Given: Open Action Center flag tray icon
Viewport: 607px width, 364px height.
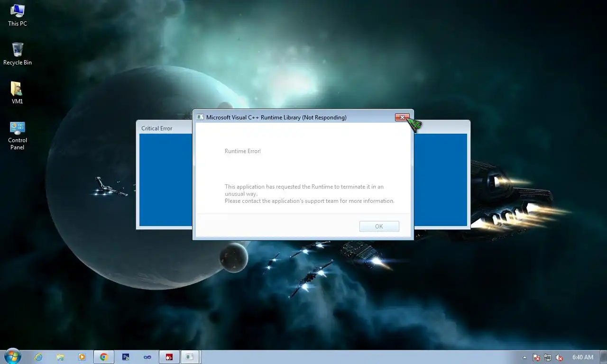Looking at the screenshot, I should tap(536, 357).
